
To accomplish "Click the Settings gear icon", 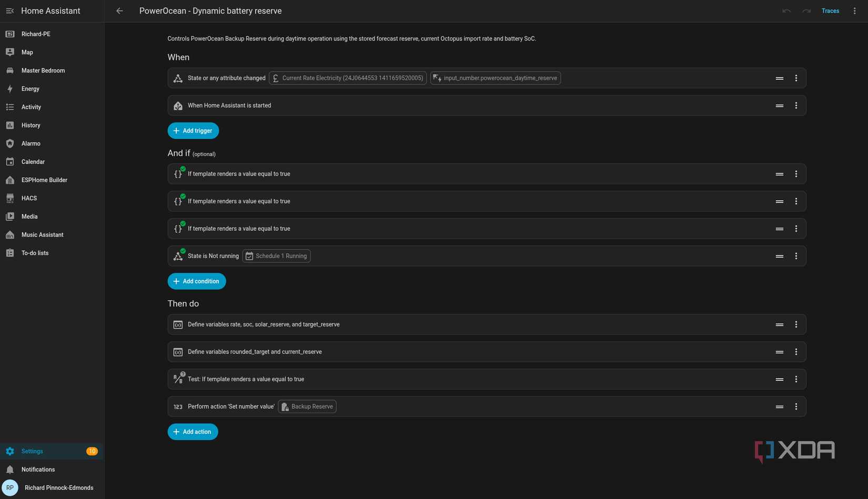I will click(10, 451).
